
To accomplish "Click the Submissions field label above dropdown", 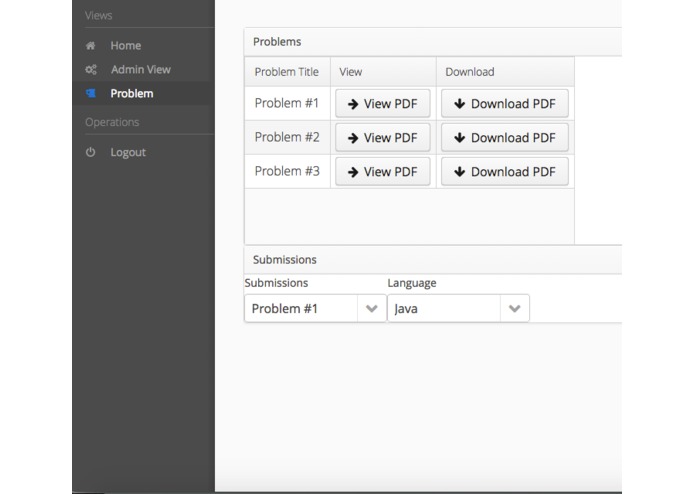I will (276, 283).
